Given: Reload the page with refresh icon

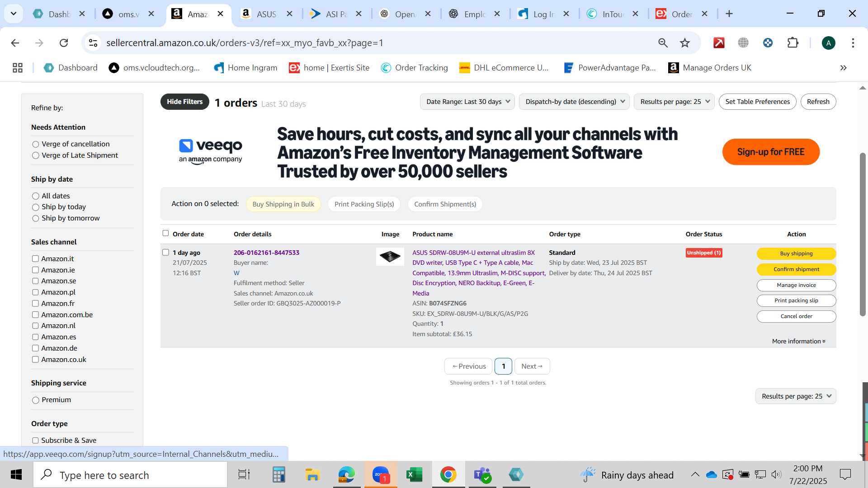Looking at the screenshot, I should tap(64, 43).
